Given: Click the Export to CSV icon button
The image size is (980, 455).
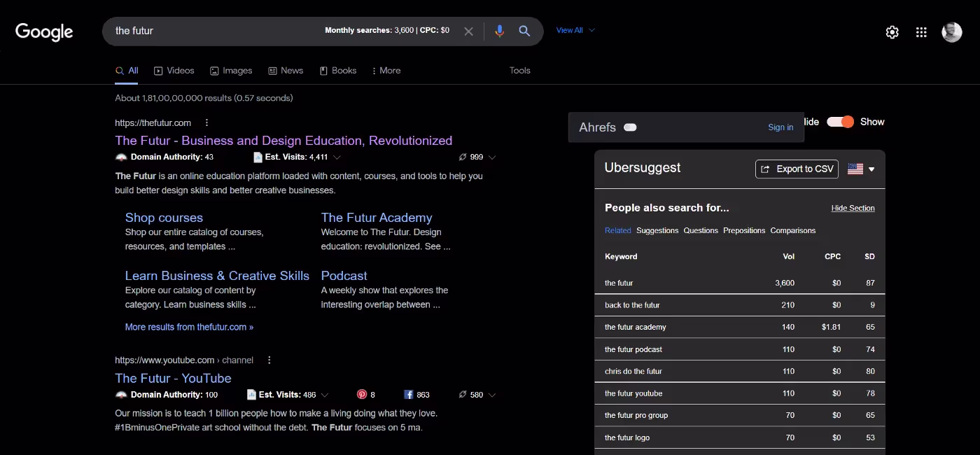Looking at the screenshot, I should [x=797, y=169].
